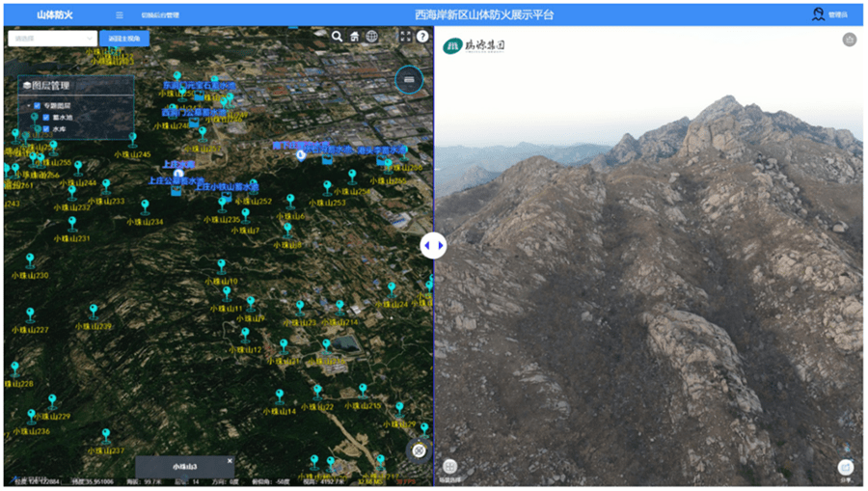This screenshot has width=868, height=491.
Task: Select the 小珠山10 map marker
Action: [222, 266]
